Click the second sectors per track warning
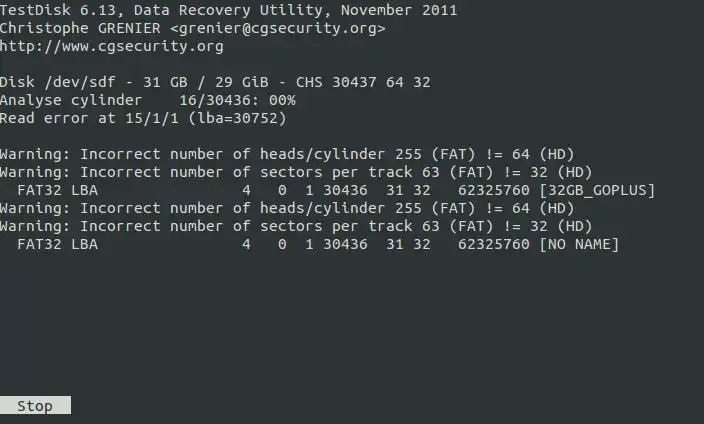Viewport: 704px width, 424px height. point(296,226)
